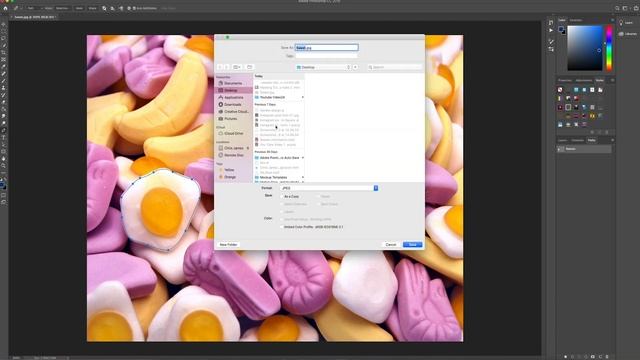The height and width of the screenshot is (360, 640).
Task: Select Desktop in the dialog sidebar
Action: pos(233,90)
